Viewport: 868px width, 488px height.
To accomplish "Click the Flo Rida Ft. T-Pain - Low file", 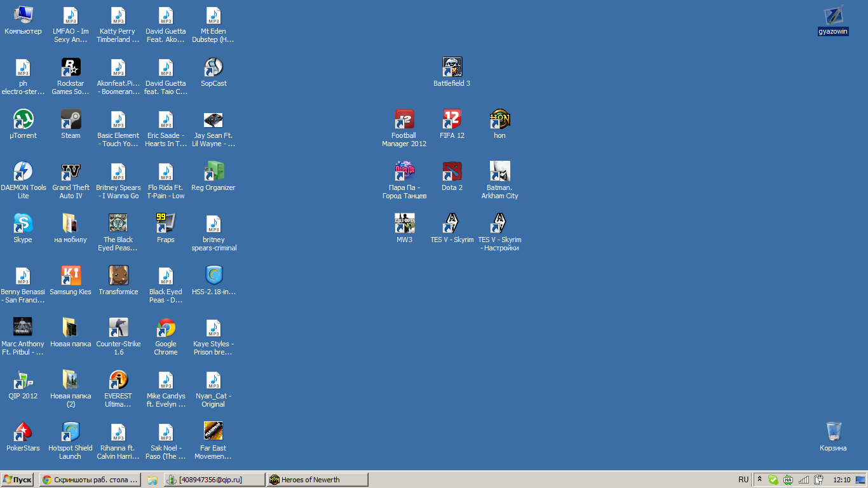I will 166,180.
